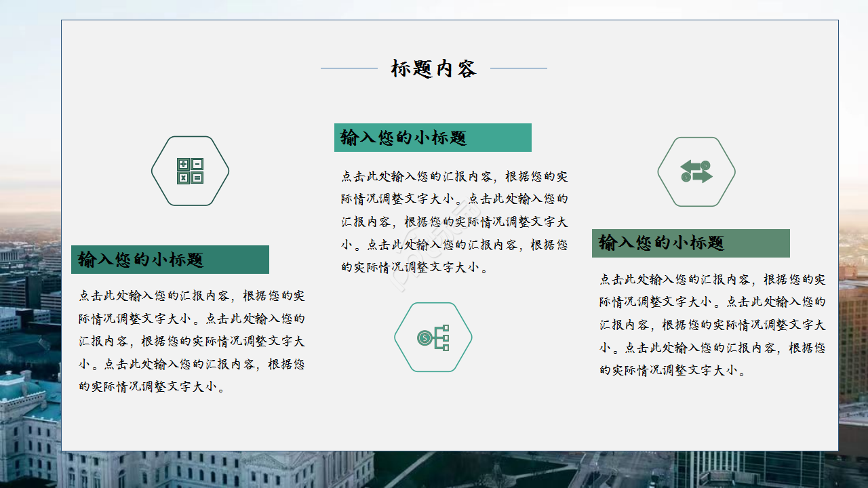
Task: Click the multiplication symbol in the left hexagon
Action: tap(184, 178)
